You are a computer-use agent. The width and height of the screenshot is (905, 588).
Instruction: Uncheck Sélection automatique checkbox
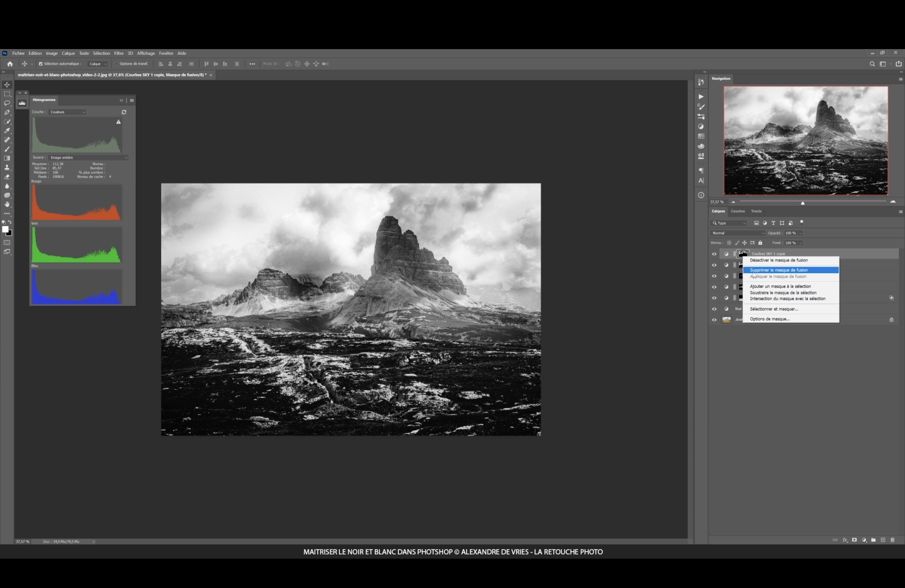click(41, 64)
